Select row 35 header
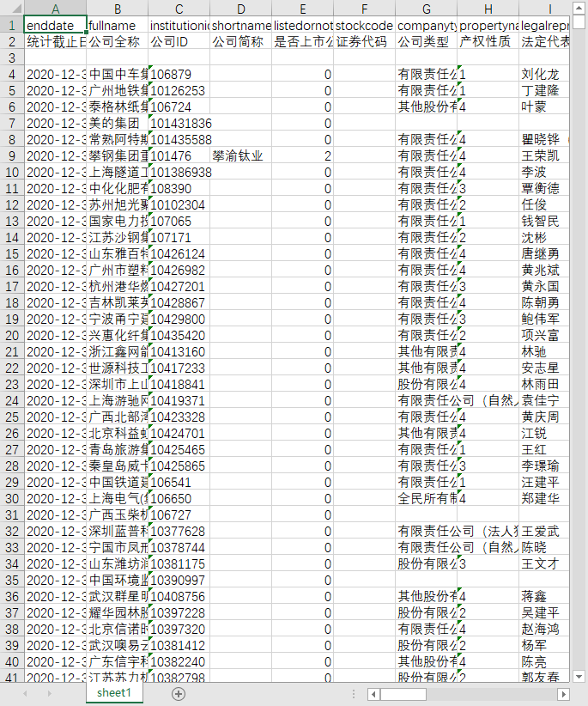The height and width of the screenshot is (706, 588). pyautogui.click(x=12, y=580)
